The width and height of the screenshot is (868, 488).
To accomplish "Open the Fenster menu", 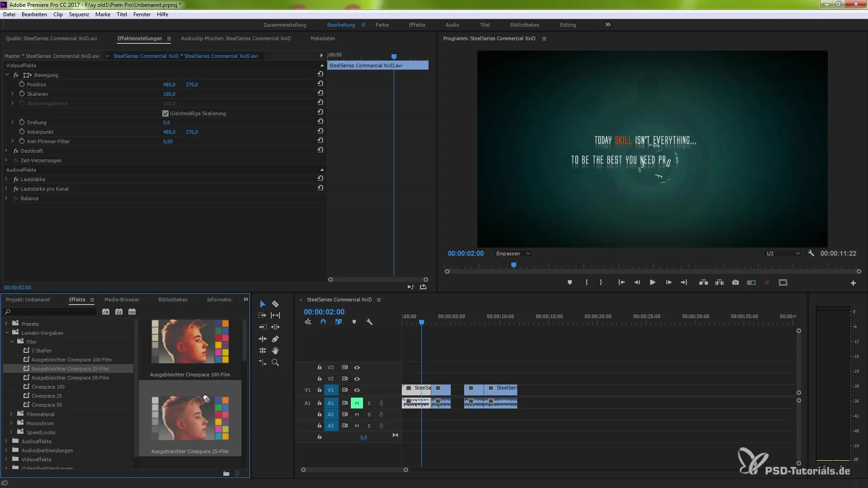I will pos(142,14).
